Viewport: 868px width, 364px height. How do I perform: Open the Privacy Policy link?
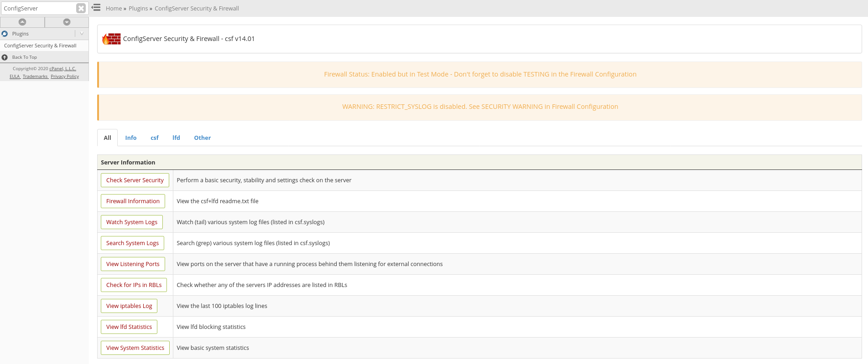click(65, 77)
